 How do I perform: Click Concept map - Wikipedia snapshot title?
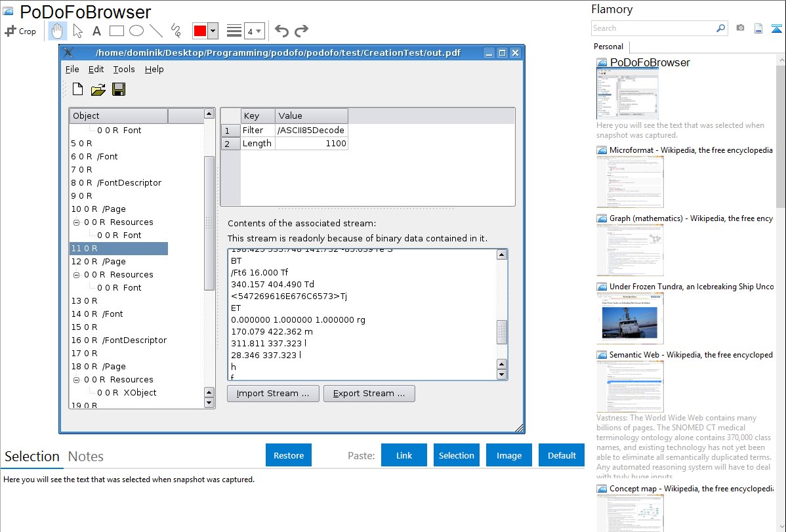[691, 488]
